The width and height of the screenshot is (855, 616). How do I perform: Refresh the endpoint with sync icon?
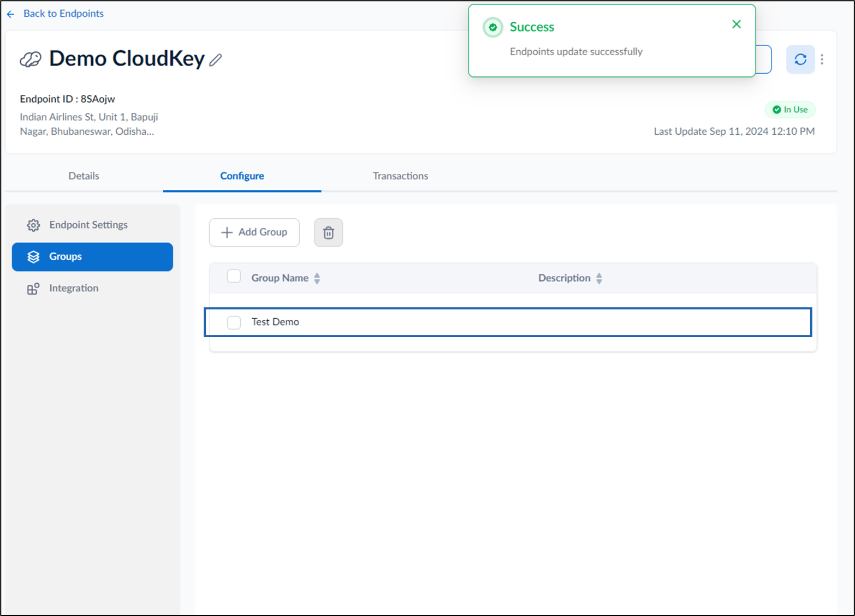(800, 59)
